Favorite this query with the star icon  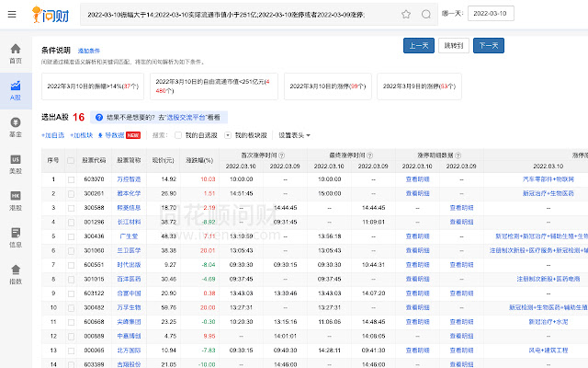coord(406,15)
